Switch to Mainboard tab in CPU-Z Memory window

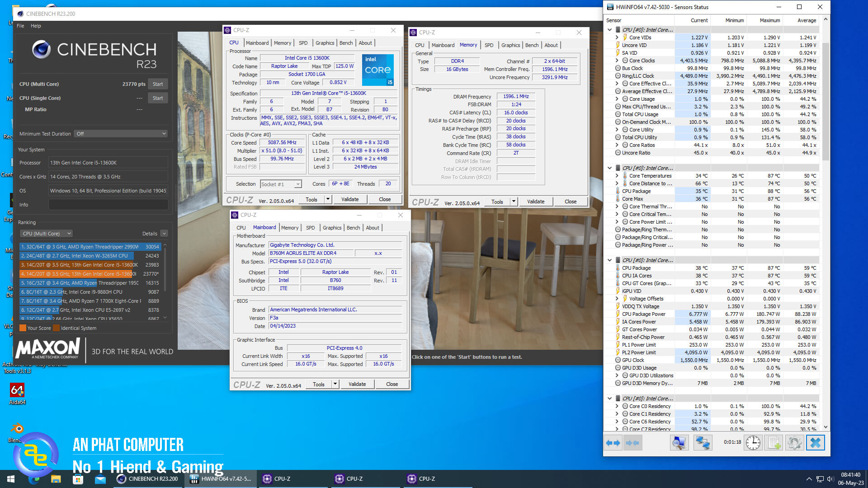pyautogui.click(x=443, y=45)
